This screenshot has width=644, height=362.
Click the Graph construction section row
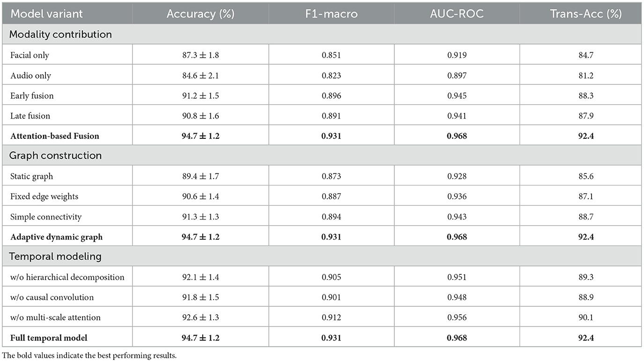coord(56,156)
